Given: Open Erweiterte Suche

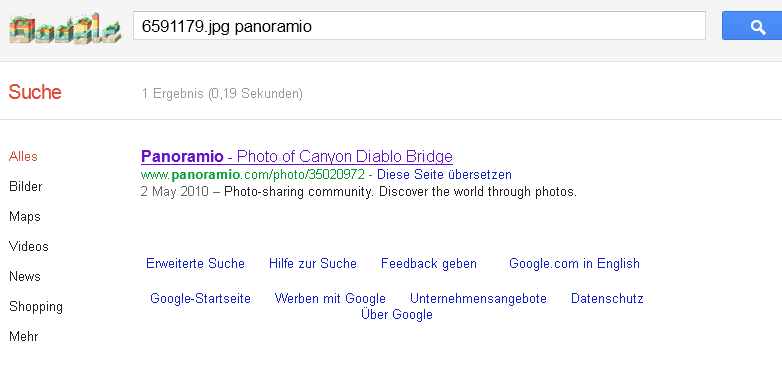Looking at the screenshot, I should coord(196,263).
